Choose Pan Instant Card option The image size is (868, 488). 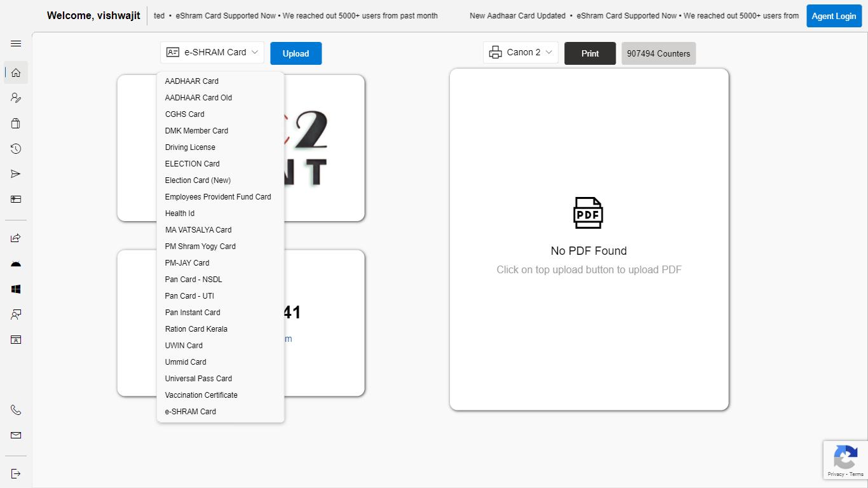click(x=220, y=313)
